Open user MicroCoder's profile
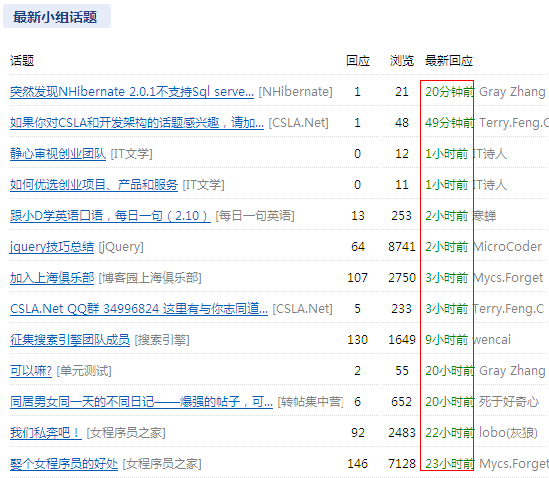Image resolution: width=549 pixels, height=478 pixels. coord(508,247)
